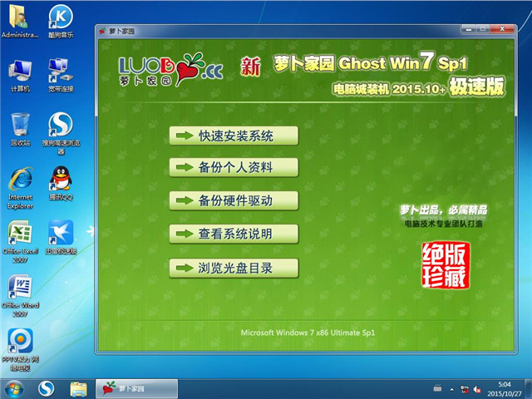Launch Internet Explorer desktop icon
Viewport: 532px width, 399px height.
(20, 183)
